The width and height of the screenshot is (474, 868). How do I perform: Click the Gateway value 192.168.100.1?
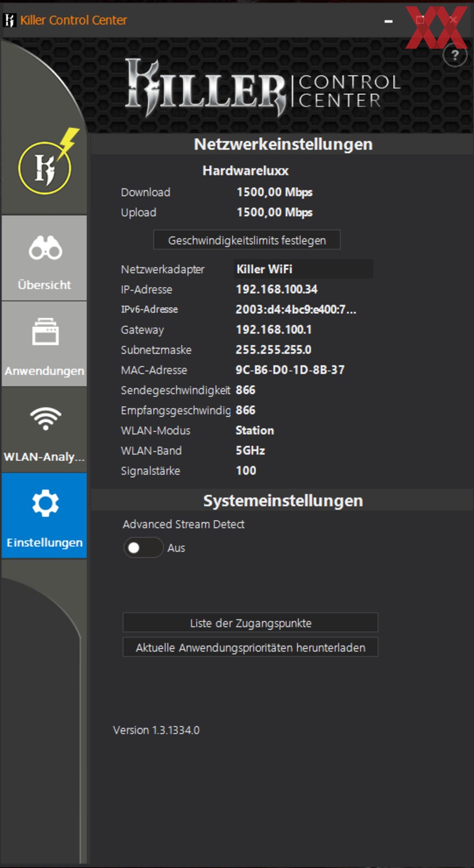(274, 330)
